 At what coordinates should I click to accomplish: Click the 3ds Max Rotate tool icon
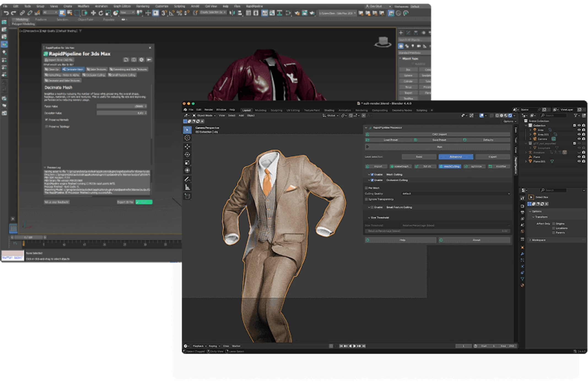[x=101, y=13]
